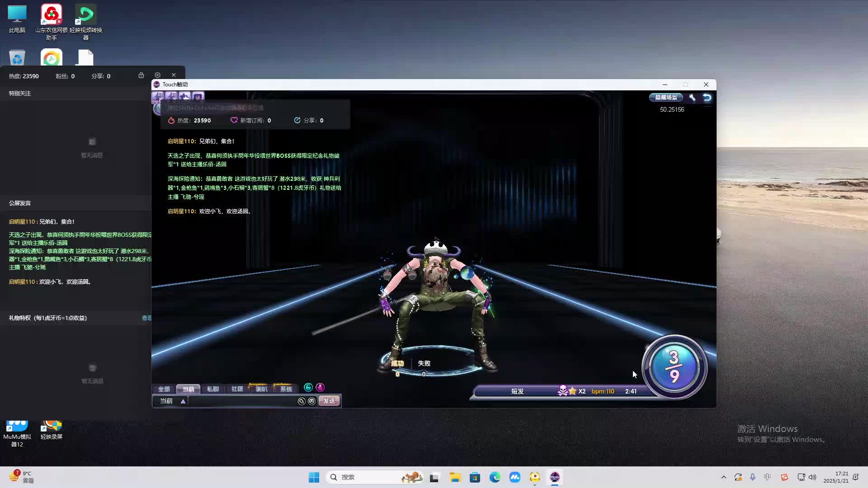Click the pink stamp icon above chat
868x488 pixels.
(320, 388)
